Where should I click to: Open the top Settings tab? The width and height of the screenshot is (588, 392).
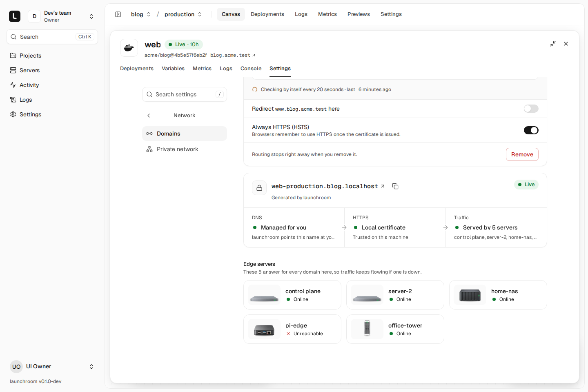click(391, 14)
